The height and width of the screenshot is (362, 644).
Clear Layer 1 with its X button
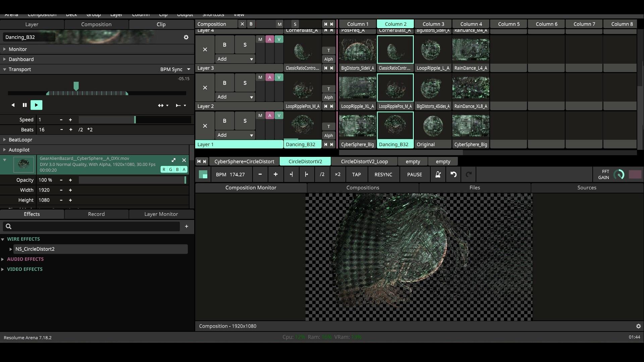pyautogui.click(x=205, y=126)
